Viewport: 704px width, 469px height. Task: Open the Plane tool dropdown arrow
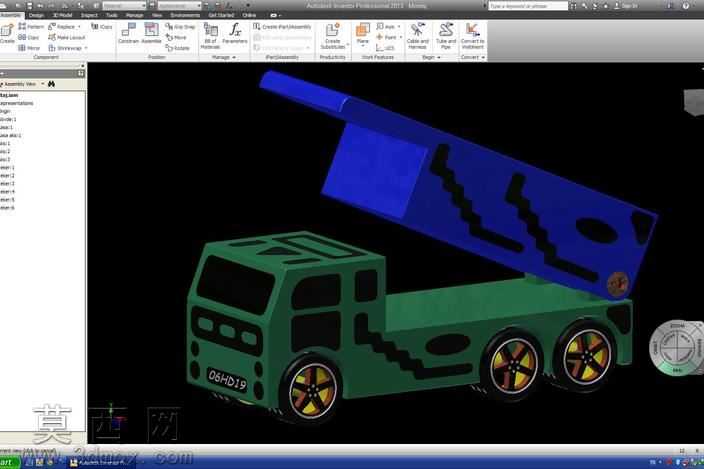[362, 46]
